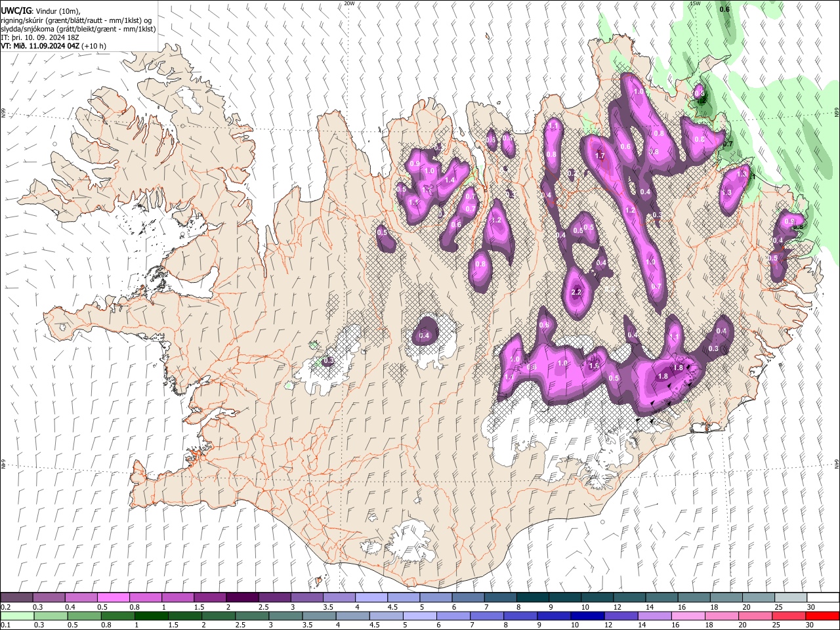Click the '15W' longitude label
Image resolution: width=840 pixels, height=630 pixels.
point(695,3)
